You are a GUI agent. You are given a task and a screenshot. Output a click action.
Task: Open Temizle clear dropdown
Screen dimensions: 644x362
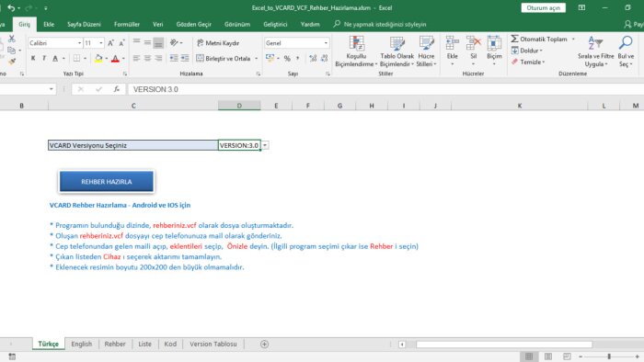coord(528,62)
